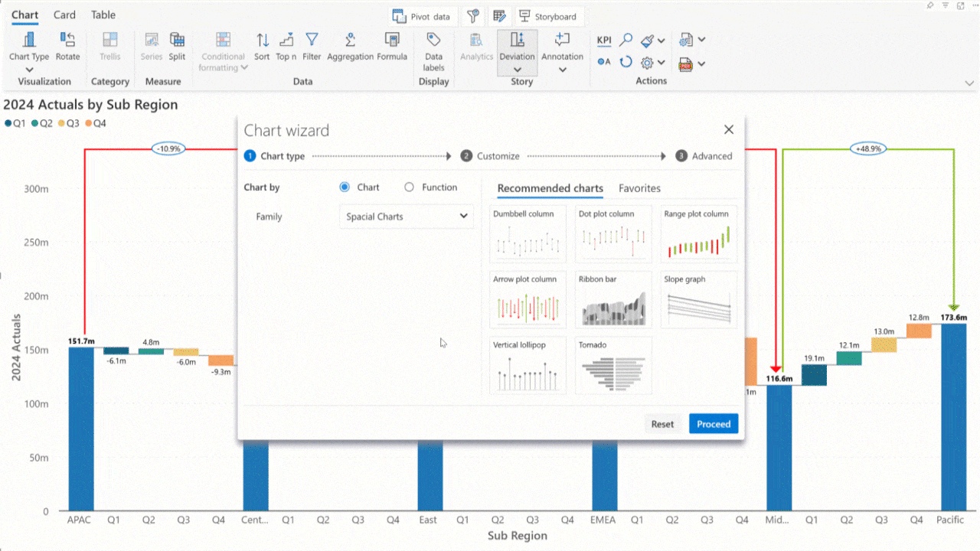
Task: Toggle the Q1 legend item
Action: coord(15,123)
